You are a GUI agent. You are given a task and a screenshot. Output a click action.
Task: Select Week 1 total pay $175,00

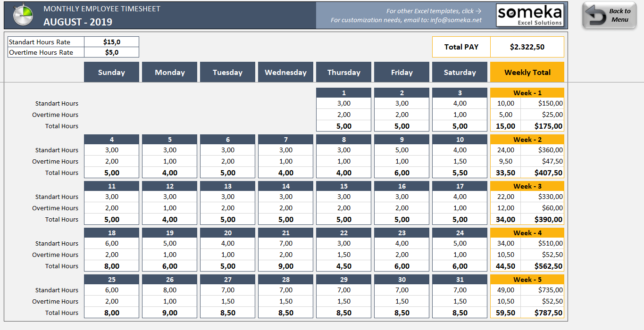[x=543, y=126]
